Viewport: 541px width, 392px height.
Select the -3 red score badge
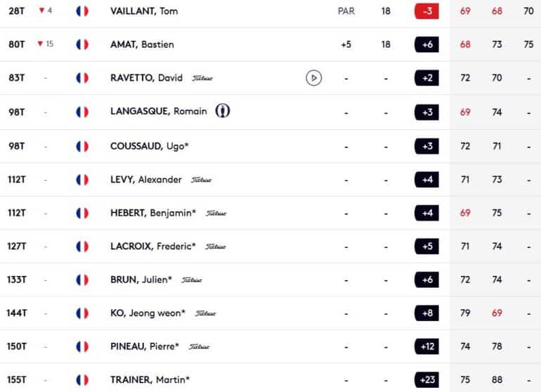pos(426,11)
